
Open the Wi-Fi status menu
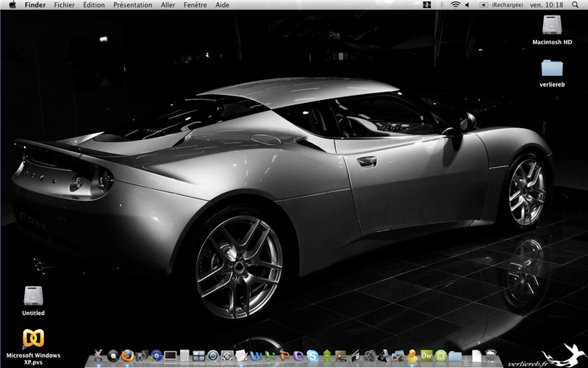click(x=455, y=5)
